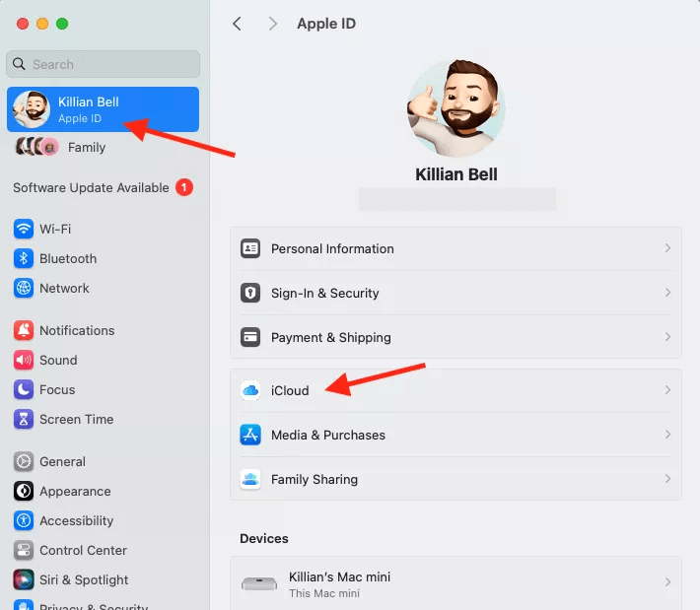700x610 pixels.
Task: Click the Siri & Spotlight label
Action: point(84,580)
